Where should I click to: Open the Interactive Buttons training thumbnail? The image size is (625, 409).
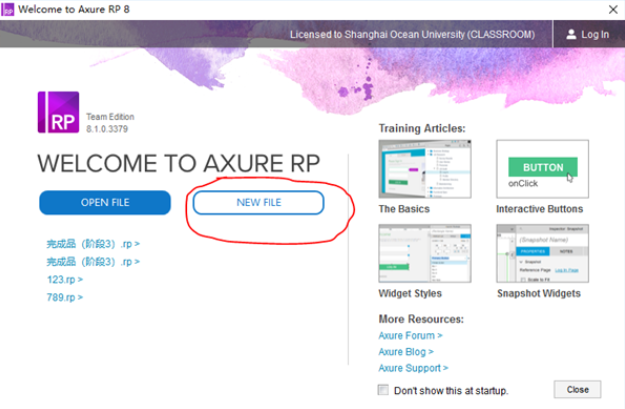point(542,169)
